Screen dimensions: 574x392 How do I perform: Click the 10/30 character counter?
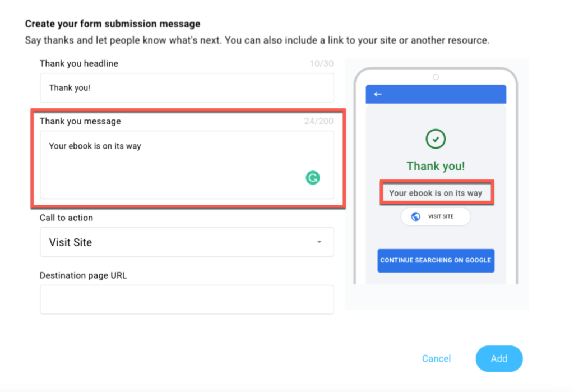click(321, 64)
